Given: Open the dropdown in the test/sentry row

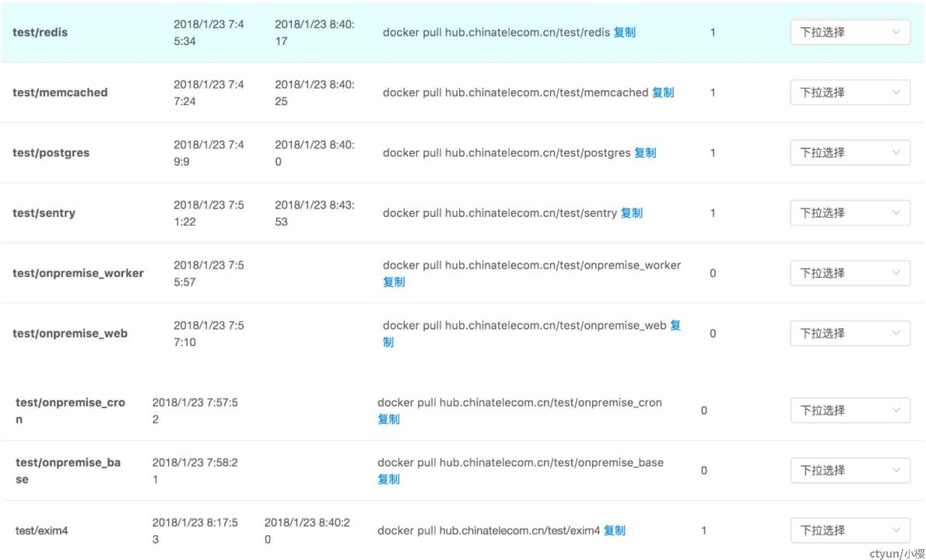Looking at the screenshot, I should pyautogui.click(x=850, y=213).
